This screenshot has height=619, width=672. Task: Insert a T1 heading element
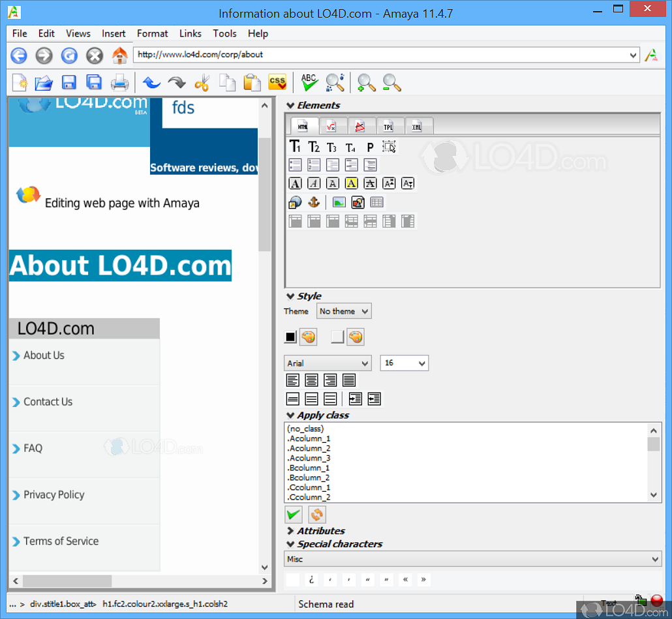coord(295,147)
